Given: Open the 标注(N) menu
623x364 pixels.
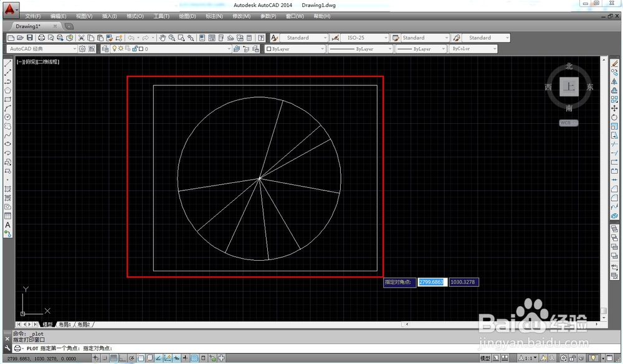Looking at the screenshot, I should tap(214, 16).
